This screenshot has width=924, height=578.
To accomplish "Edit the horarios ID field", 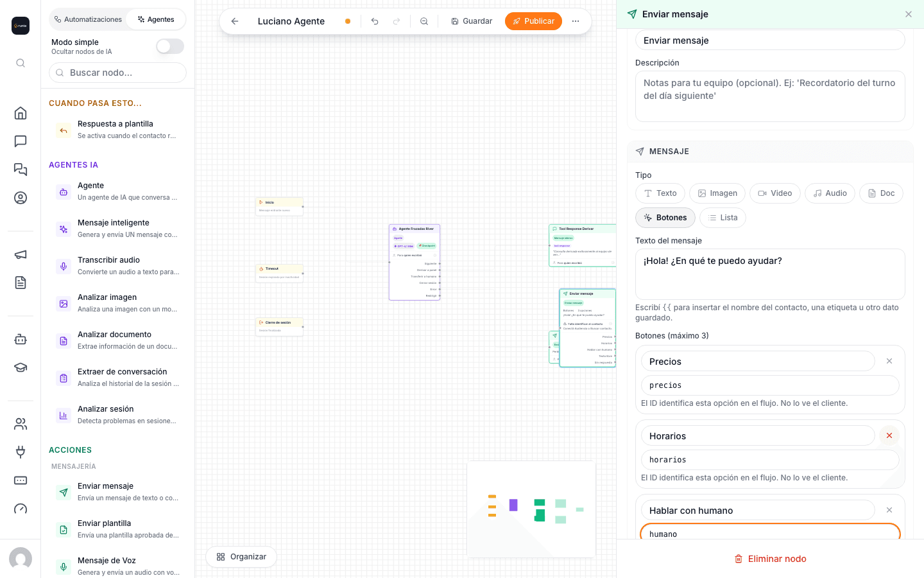I will tap(770, 460).
